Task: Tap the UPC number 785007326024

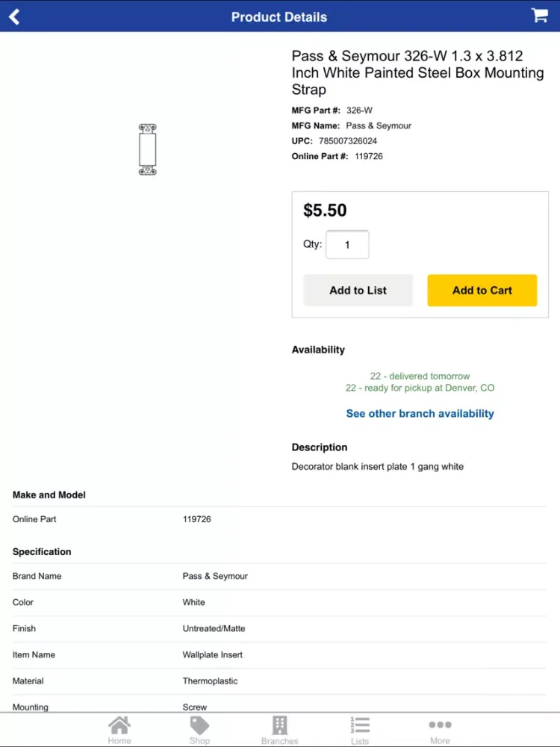Action: click(348, 141)
